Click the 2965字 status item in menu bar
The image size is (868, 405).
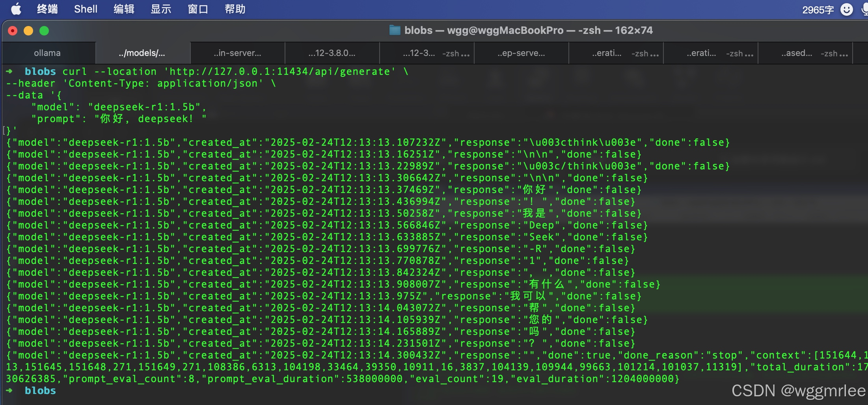(818, 9)
